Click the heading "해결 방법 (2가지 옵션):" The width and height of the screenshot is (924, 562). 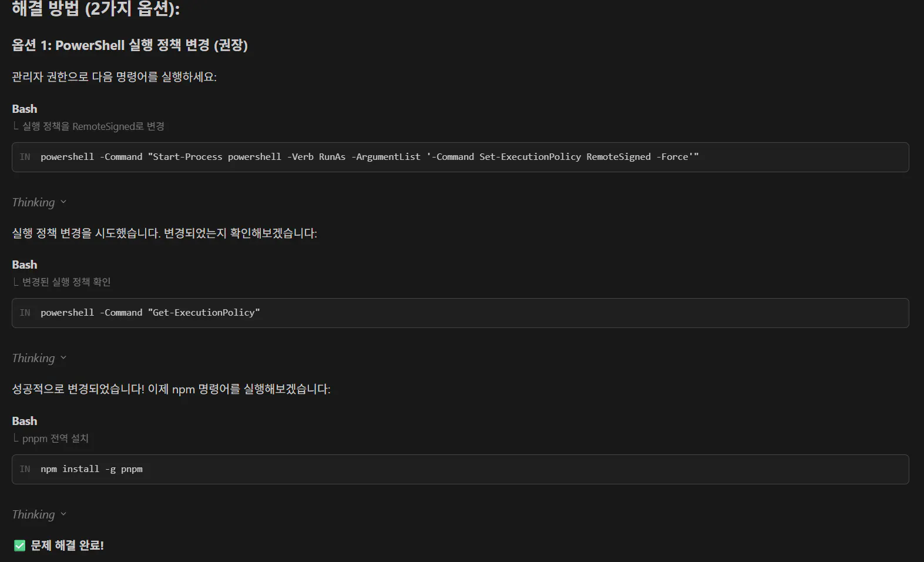[x=96, y=8]
